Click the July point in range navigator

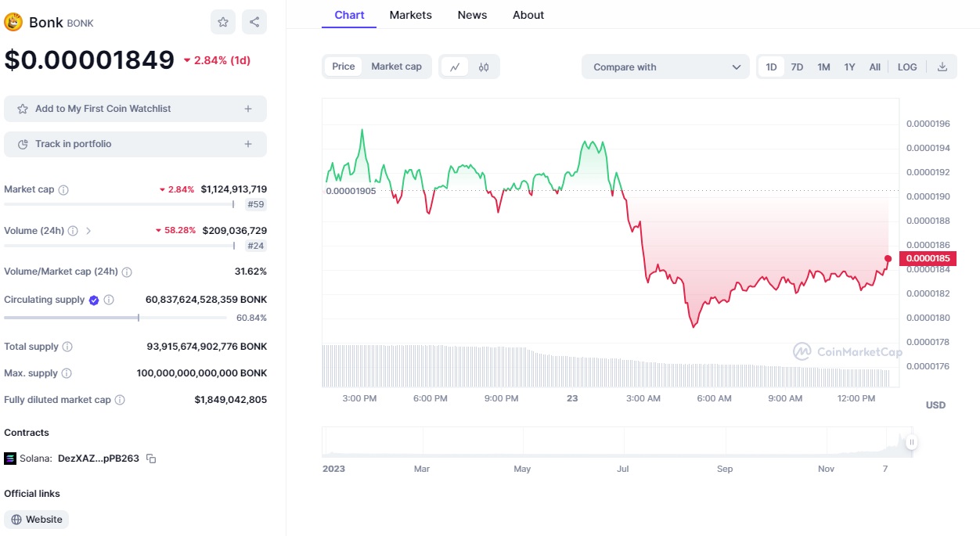tap(623, 469)
